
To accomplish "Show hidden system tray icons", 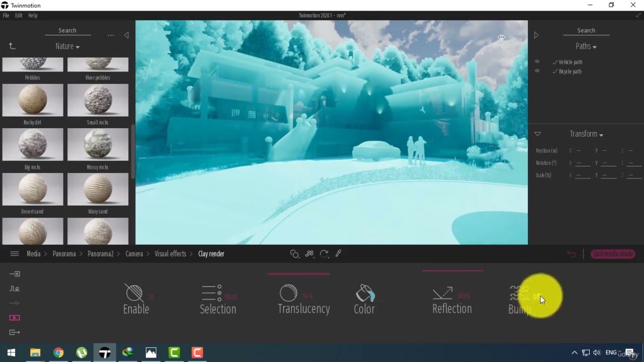I will click(574, 352).
